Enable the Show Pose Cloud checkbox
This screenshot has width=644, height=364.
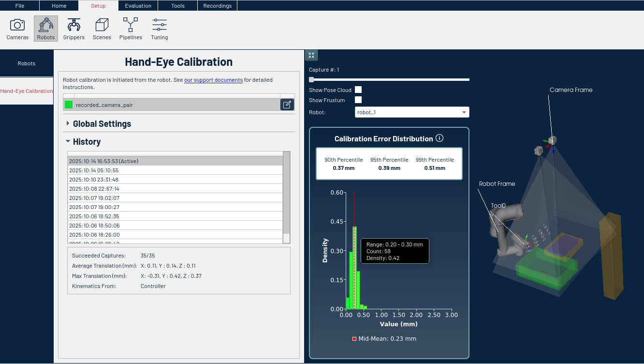(x=358, y=90)
